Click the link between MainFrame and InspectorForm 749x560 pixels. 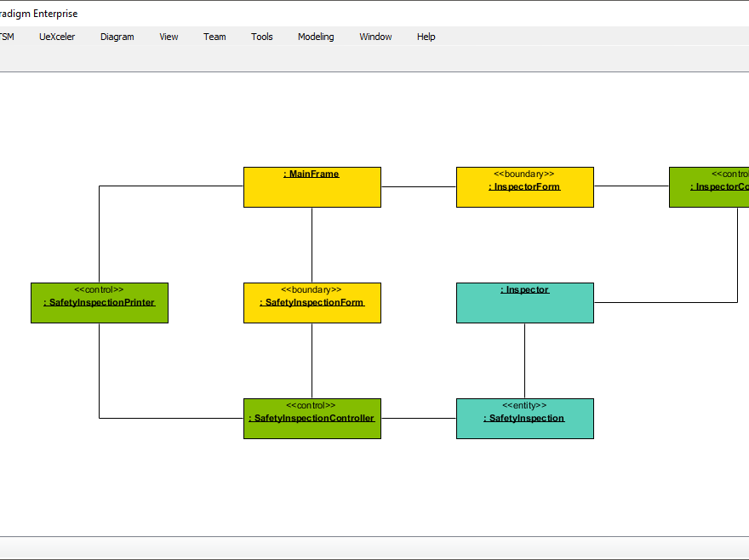pos(419,186)
